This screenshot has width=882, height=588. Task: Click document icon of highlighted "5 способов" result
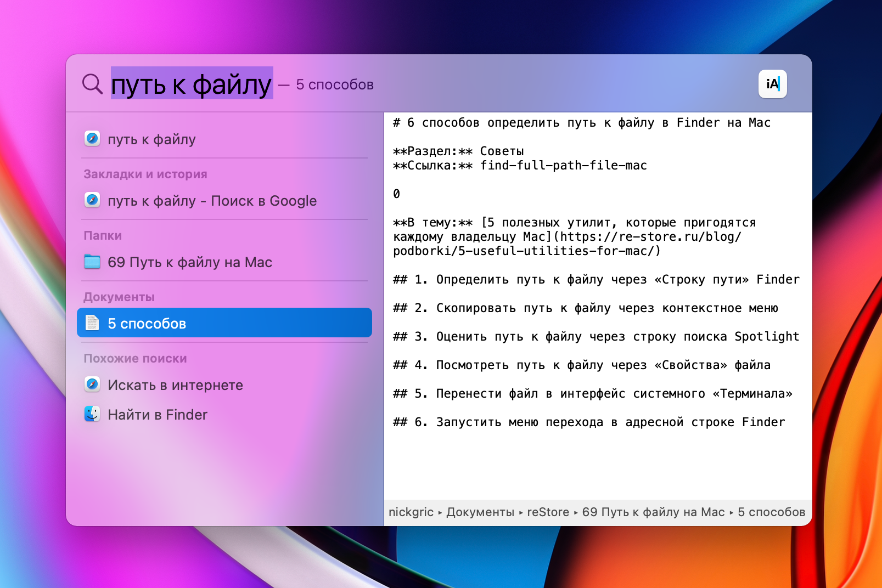tap(92, 323)
